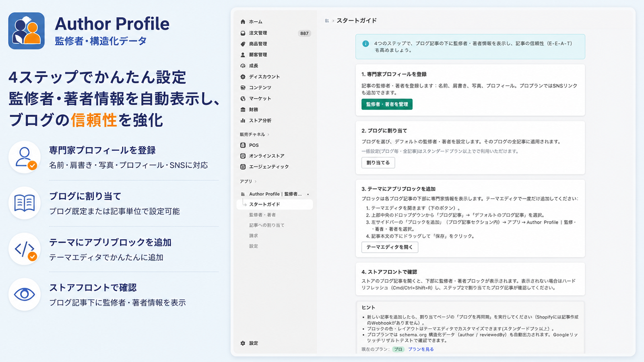
Task: Click the 監修者・著者を管理 green button
Action: [387, 104]
